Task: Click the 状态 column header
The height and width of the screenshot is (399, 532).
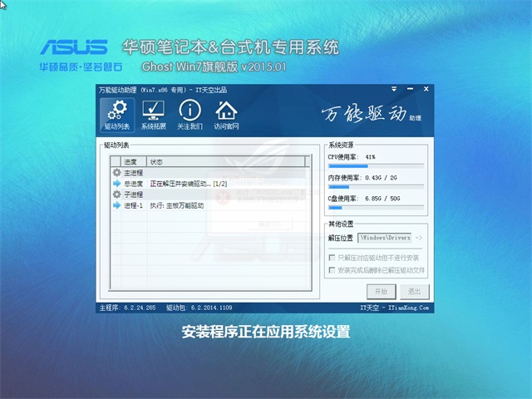Action: pos(156,161)
